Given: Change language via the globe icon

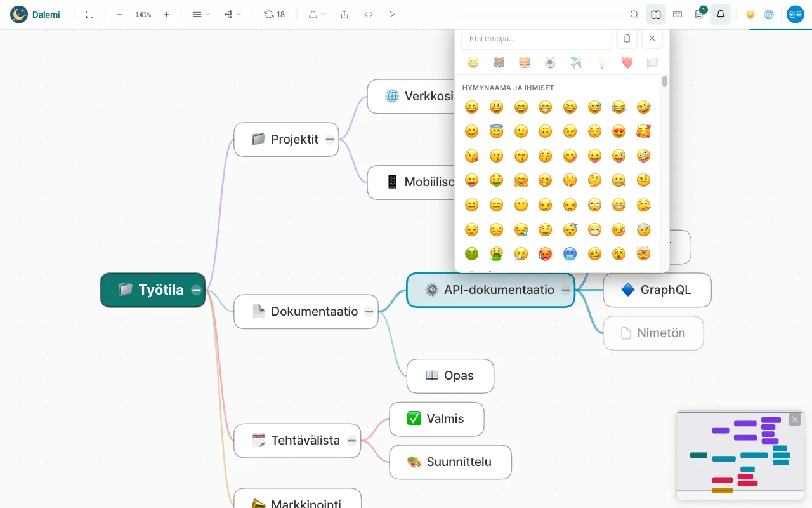Looking at the screenshot, I should pyautogui.click(x=769, y=14).
